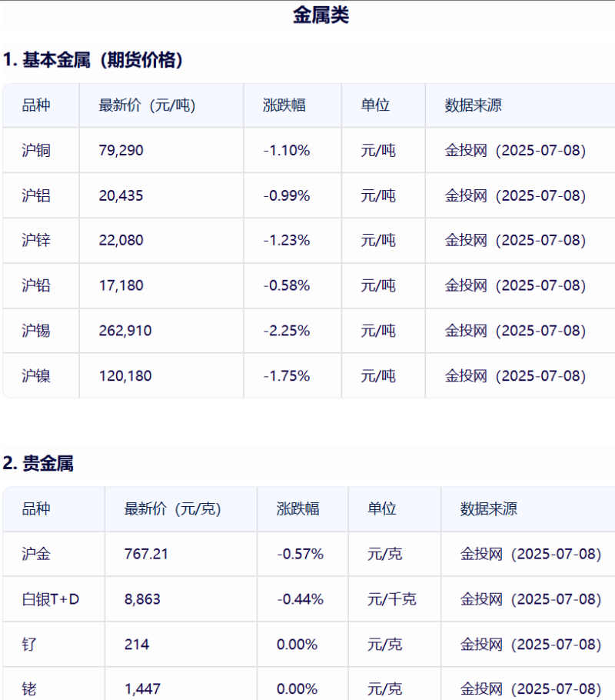The width and height of the screenshot is (615, 700).
Task: Click the 白银T+D row name
Action: 51,599
